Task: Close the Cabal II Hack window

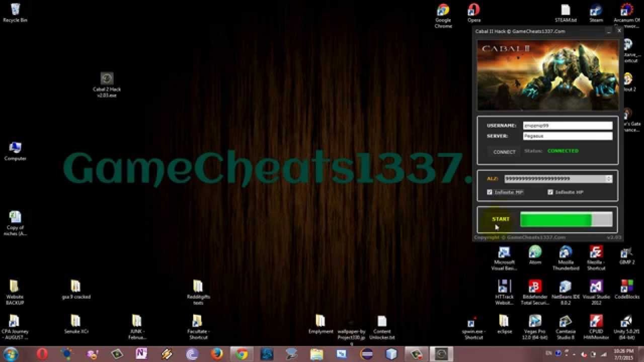Action: (x=619, y=31)
